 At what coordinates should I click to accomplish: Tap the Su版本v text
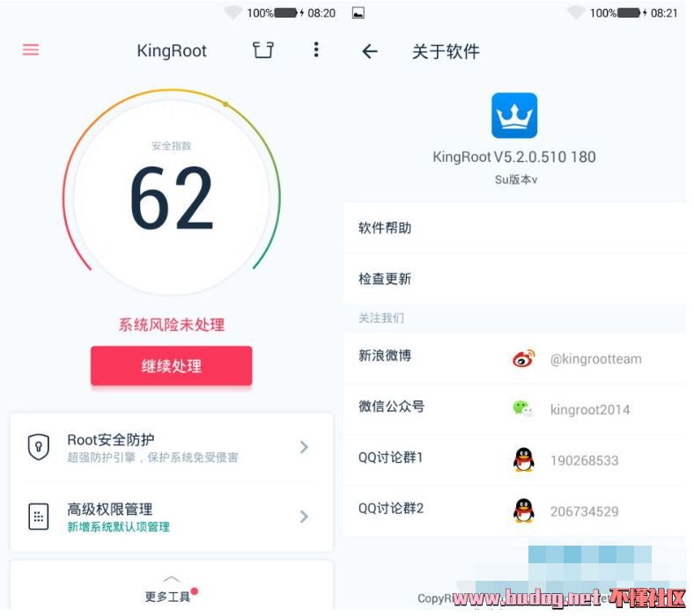pos(516,180)
